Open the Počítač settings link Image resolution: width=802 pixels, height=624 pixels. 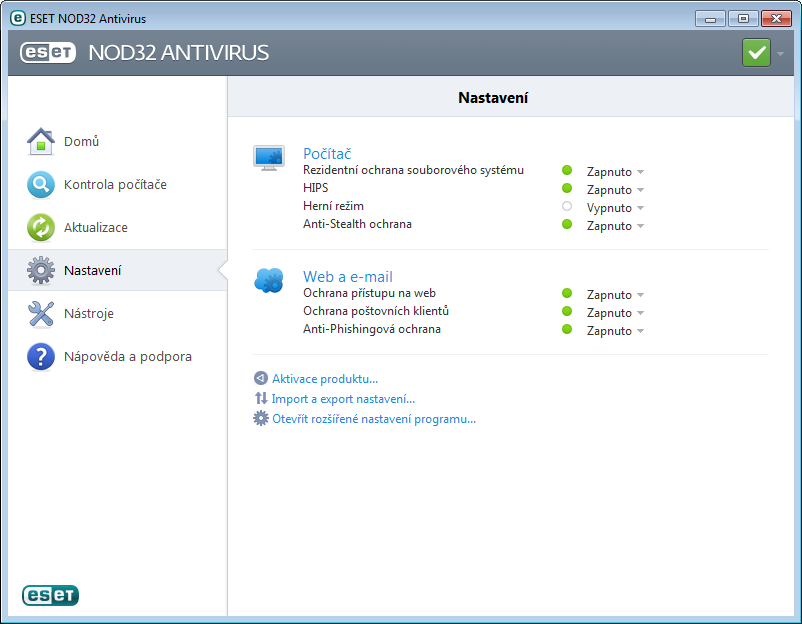[x=327, y=153]
